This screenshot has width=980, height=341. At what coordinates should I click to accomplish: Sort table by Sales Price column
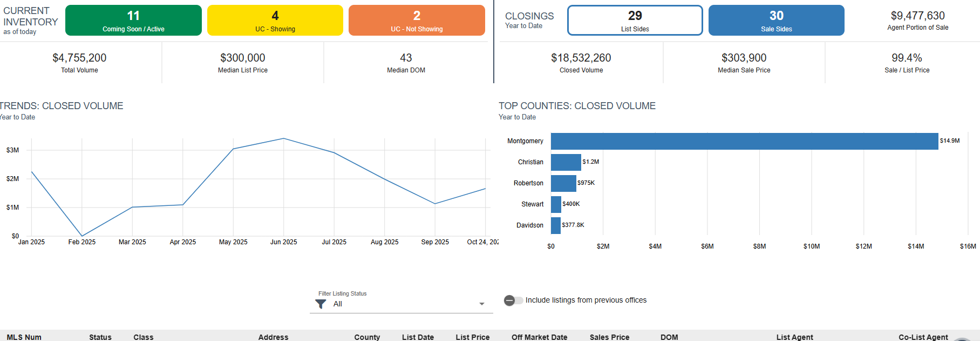[609, 337]
